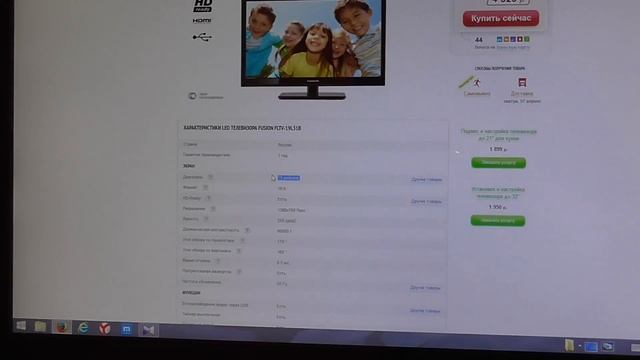Click the Доставка delivery icon

tap(522, 82)
